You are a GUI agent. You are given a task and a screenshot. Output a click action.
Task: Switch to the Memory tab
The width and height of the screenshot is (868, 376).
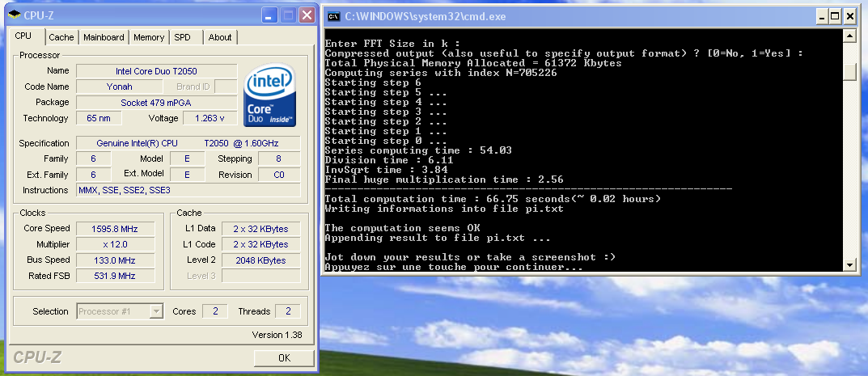pyautogui.click(x=148, y=37)
